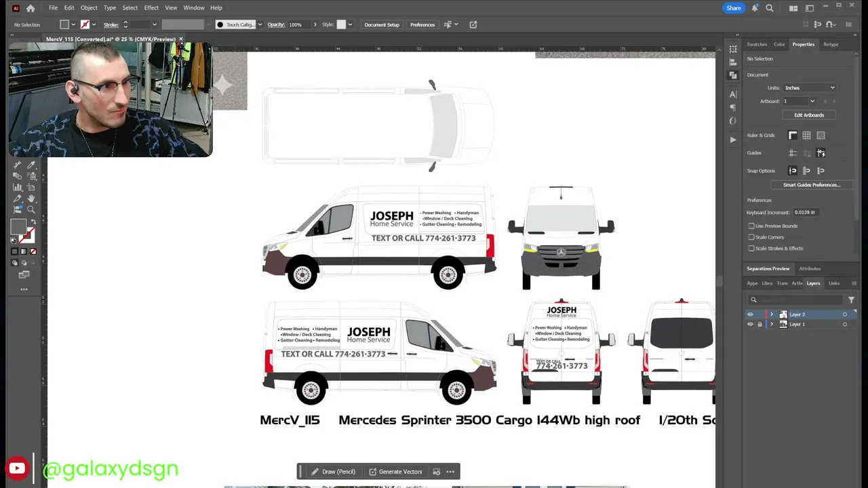Open the Window menu
Screen dimensions: 868x488
[194, 8]
